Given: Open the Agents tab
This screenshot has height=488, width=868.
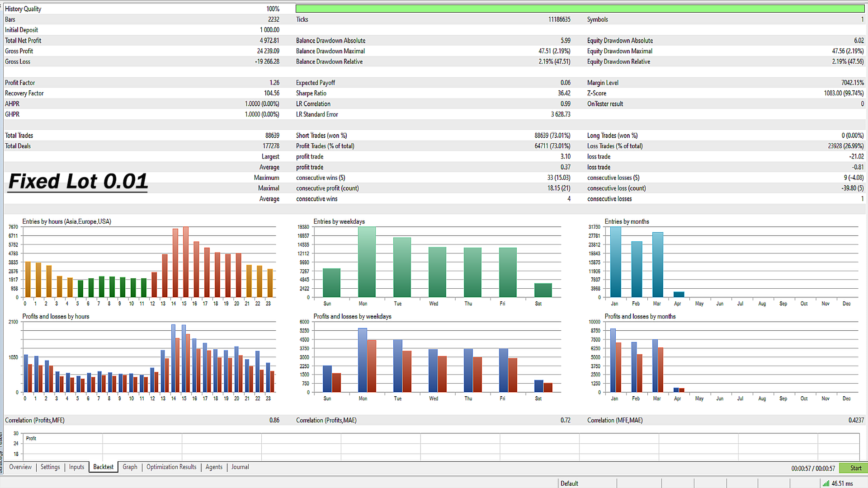Looking at the screenshot, I should click(214, 467).
